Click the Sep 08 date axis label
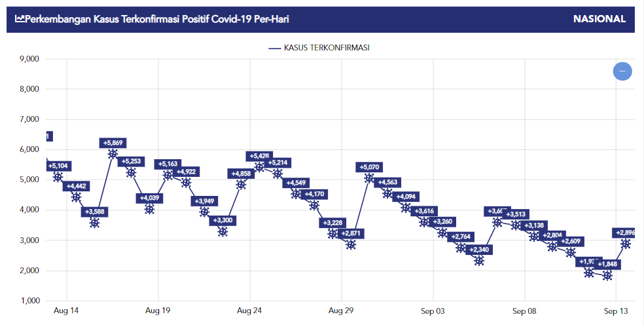 click(x=524, y=311)
